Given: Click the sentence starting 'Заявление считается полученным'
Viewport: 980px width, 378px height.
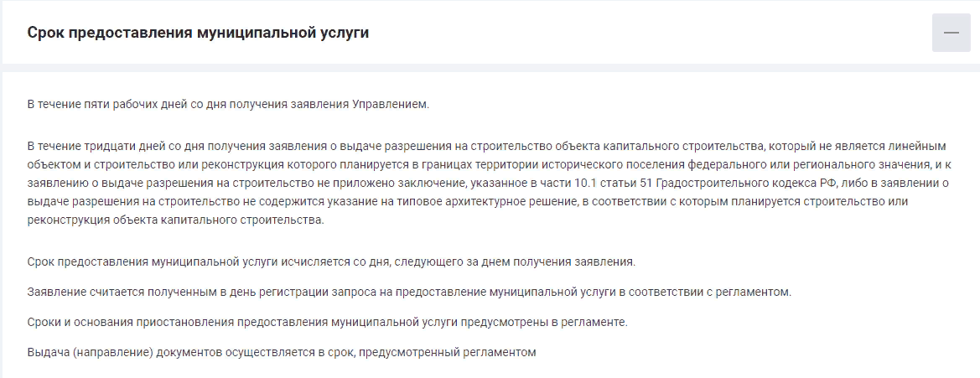Looking at the screenshot, I should [409, 293].
